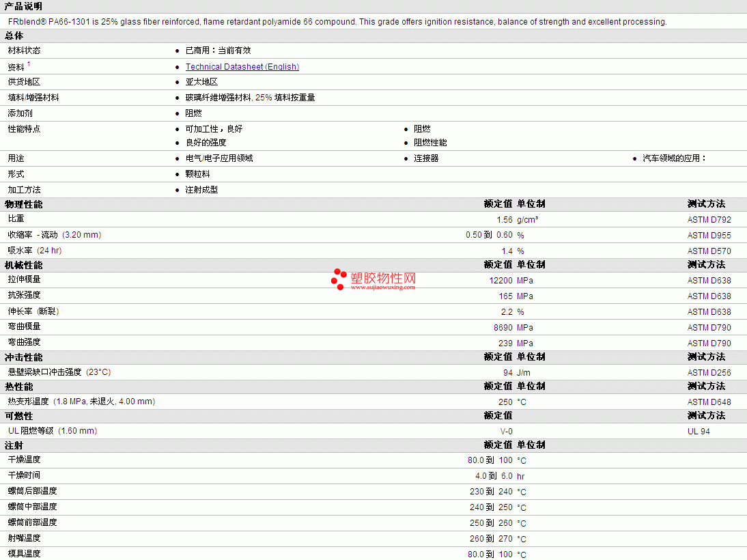The image size is (747, 560).
Task: Click the 冲击性能 section header
Action: coord(24,357)
